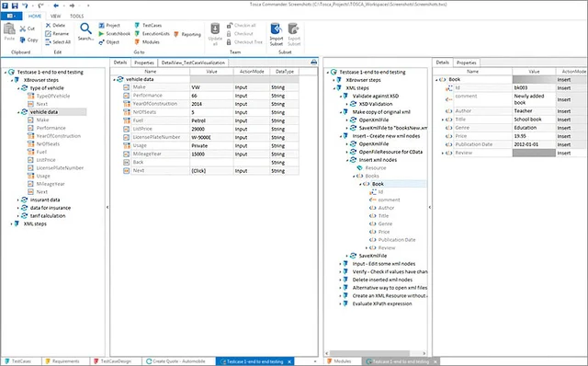The height and width of the screenshot is (366, 588).
Task: Open the HOME ribbon tab
Action: [35, 16]
